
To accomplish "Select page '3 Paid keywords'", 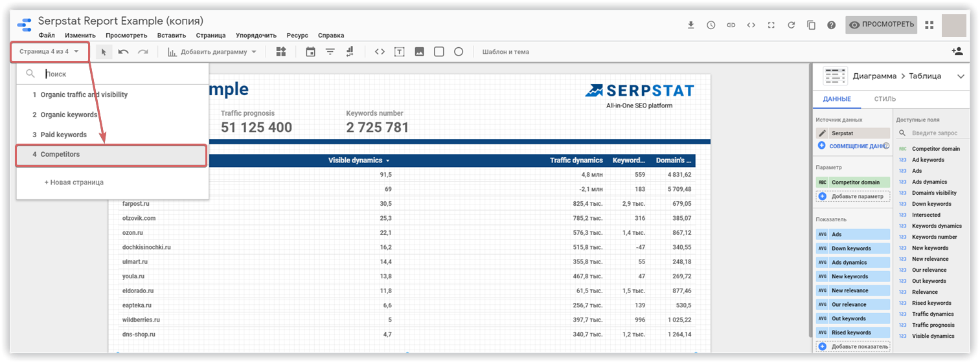I will pyautogui.click(x=111, y=135).
